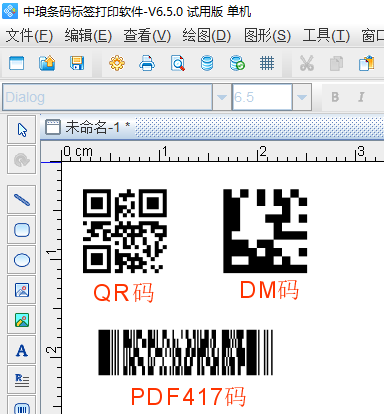Create a new label document

[17, 63]
